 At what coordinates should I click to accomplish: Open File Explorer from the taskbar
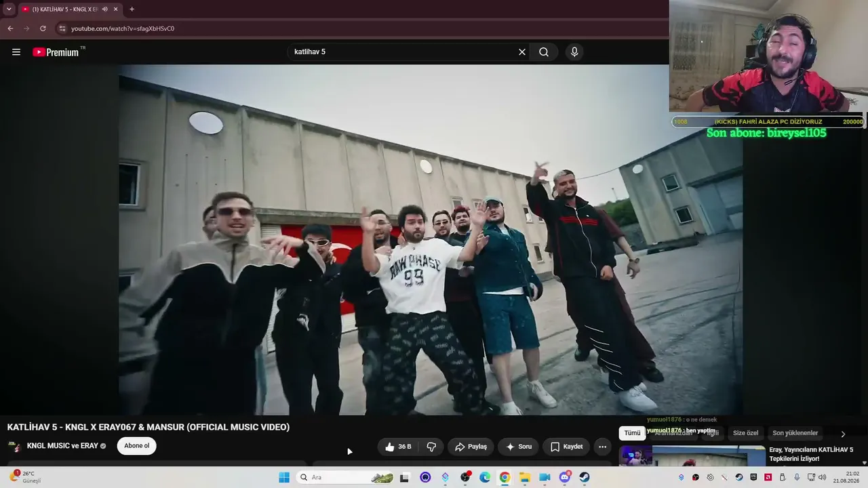coord(525,477)
